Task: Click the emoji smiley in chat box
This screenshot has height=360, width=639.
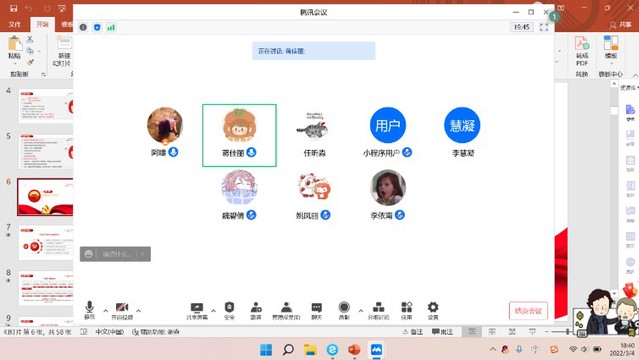Action: tap(88, 254)
